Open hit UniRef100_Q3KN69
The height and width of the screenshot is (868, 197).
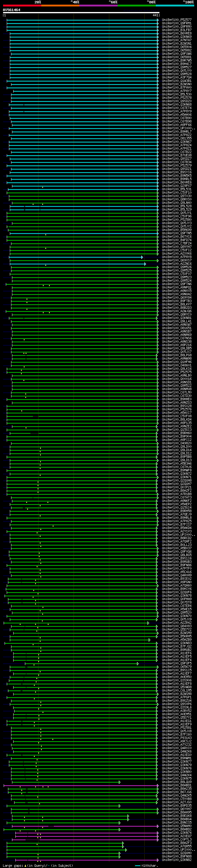(177, 37)
